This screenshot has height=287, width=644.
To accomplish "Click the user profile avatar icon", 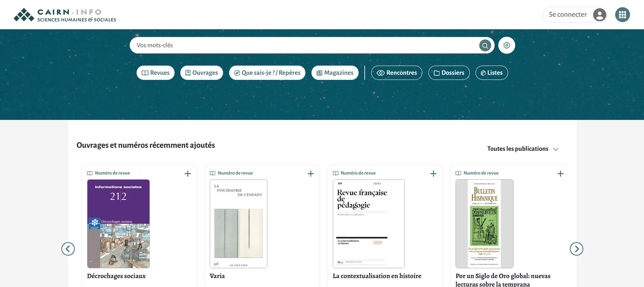I will (599, 15).
